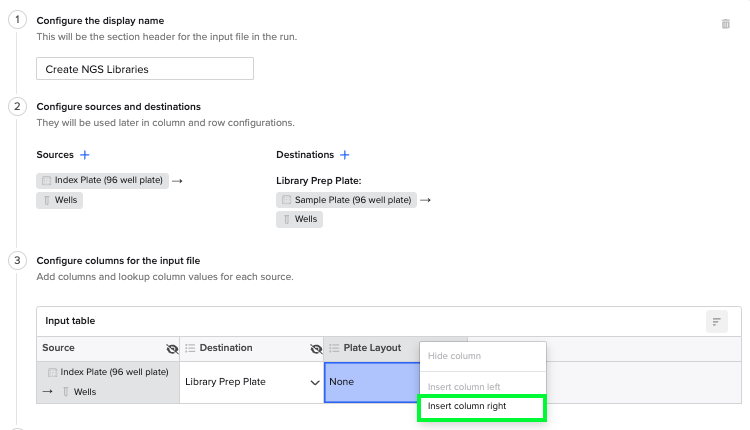750x430 pixels.
Task: Click arrow next to Index Plate source chip
Action: click(x=177, y=181)
